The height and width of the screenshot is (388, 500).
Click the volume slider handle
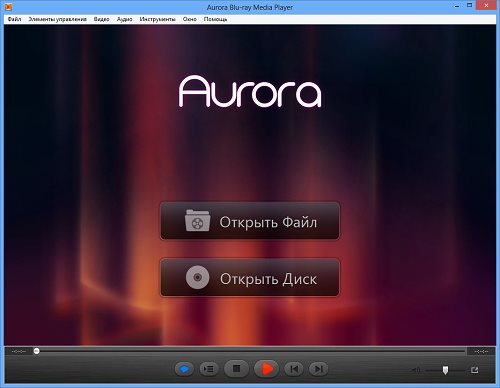click(x=445, y=370)
